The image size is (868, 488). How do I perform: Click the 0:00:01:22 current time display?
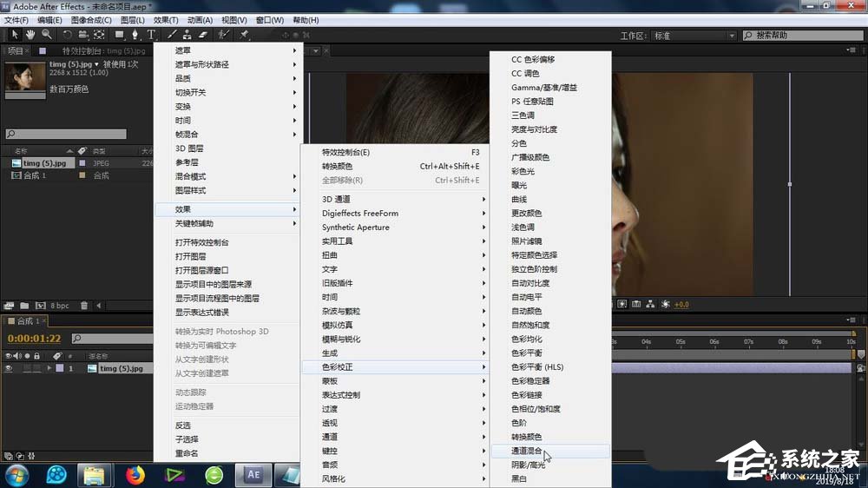coord(35,338)
